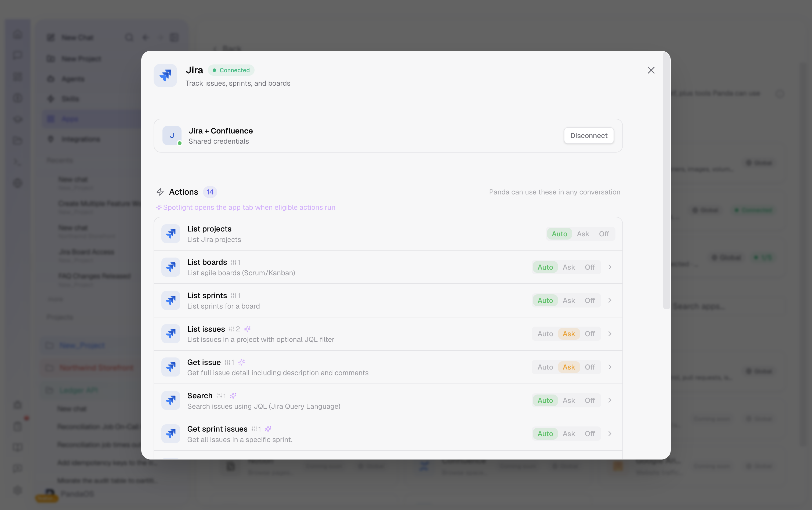Viewport: 812px width, 510px height.
Task: Click the spotlight sparkle next to Get sprint issues
Action: [x=268, y=429]
